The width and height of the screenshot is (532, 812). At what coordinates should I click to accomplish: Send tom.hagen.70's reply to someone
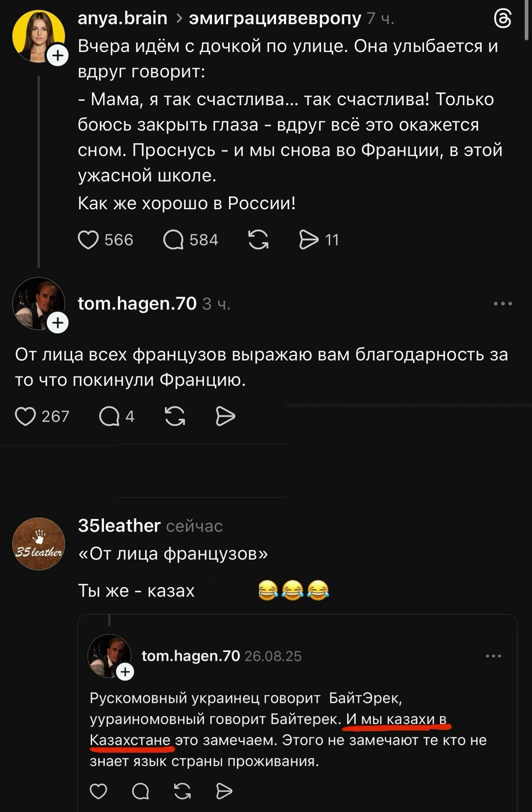point(225,416)
